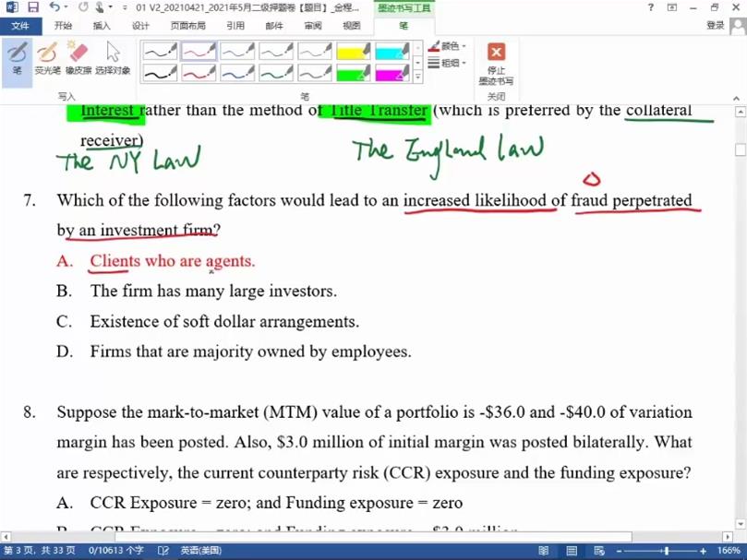Select the Eraser (橡皮擦) tool
Viewport: 747px width, 560px height.
click(78, 58)
